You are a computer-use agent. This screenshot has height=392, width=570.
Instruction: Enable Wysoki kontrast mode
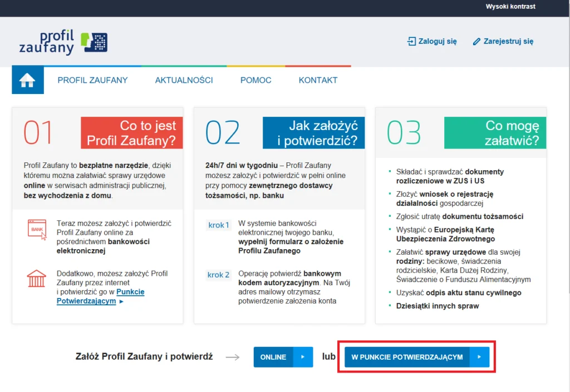(510, 7)
